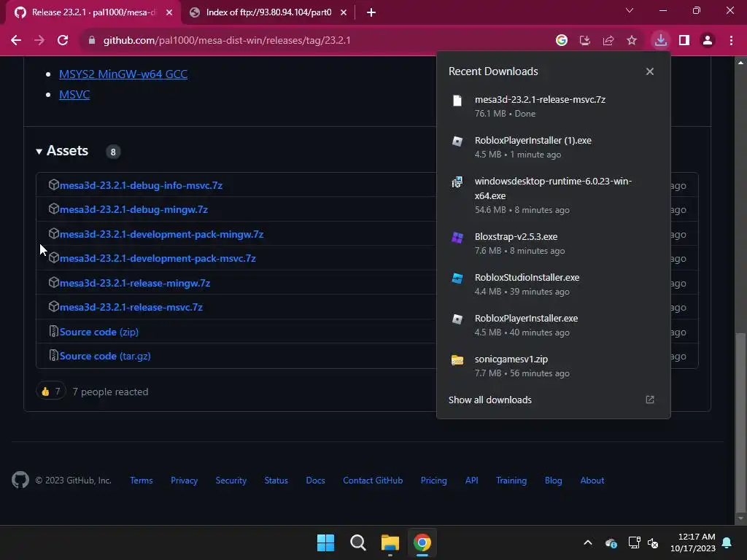Open the About footer link
The height and width of the screenshot is (560, 747).
pos(592,481)
